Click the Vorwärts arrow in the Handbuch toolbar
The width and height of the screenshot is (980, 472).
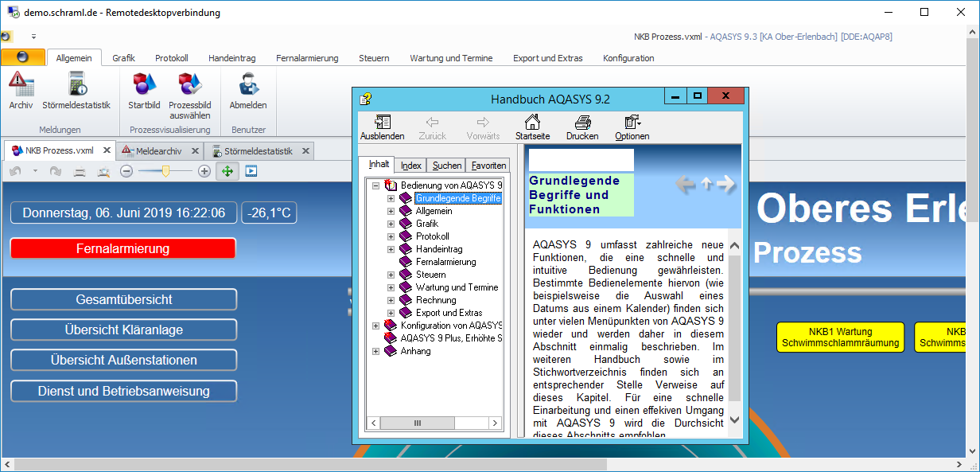(x=483, y=128)
